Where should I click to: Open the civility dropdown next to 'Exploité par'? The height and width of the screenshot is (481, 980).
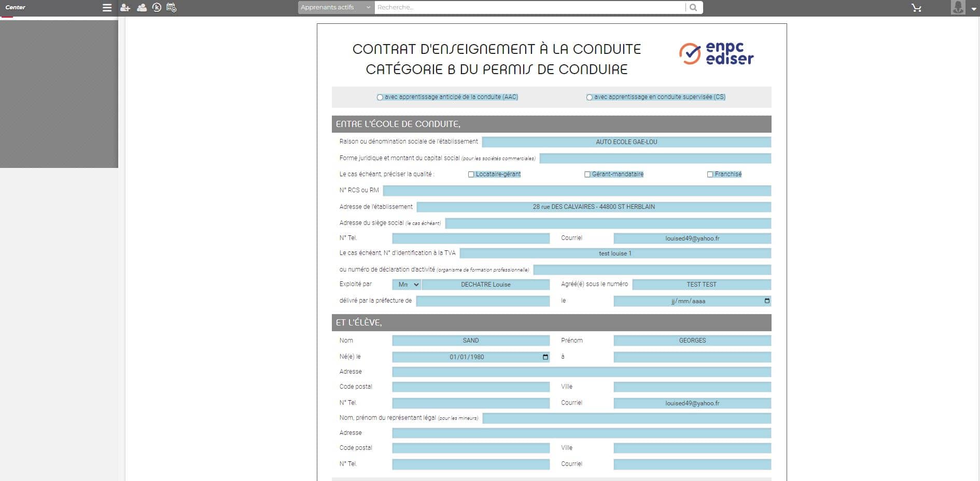tap(406, 285)
